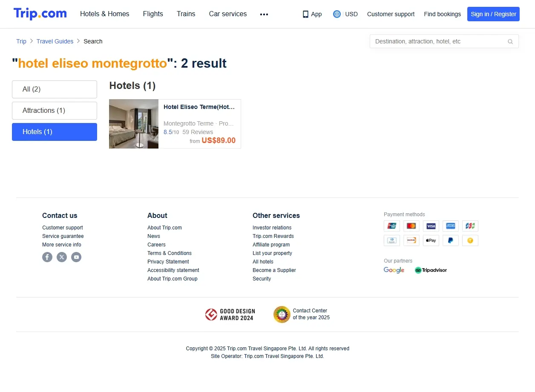Click the search magnifier icon
Screen dimensions: 535x392
pos(510,41)
